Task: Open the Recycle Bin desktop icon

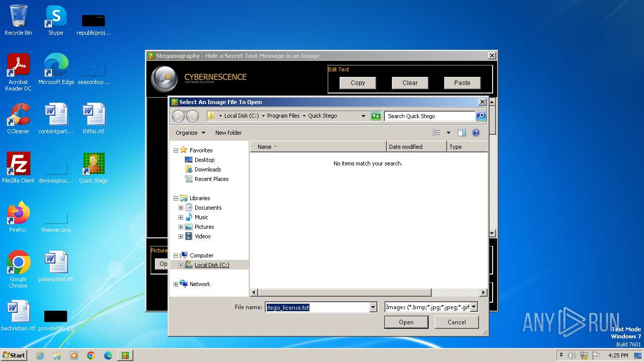Action: [x=18, y=21]
